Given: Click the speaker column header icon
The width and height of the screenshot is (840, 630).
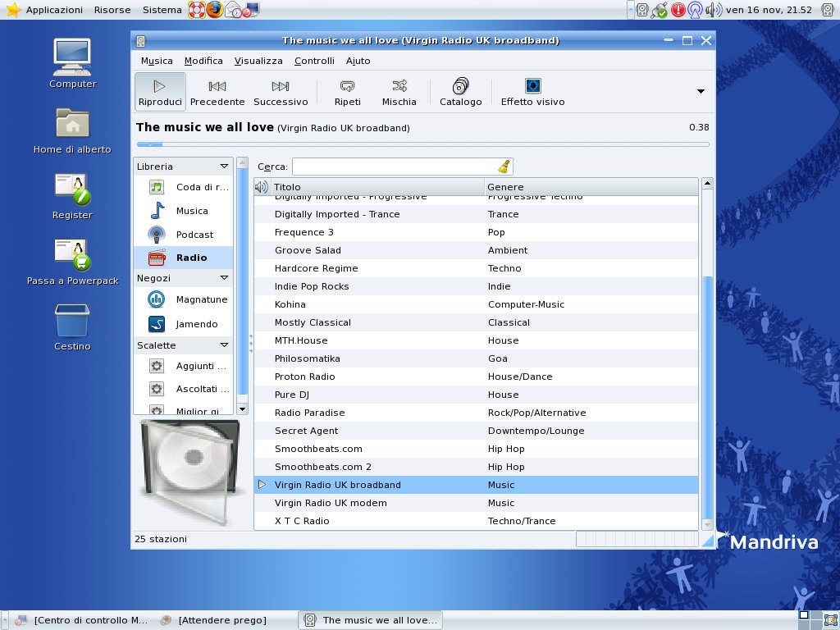Looking at the screenshot, I should [x=262, y=187].
